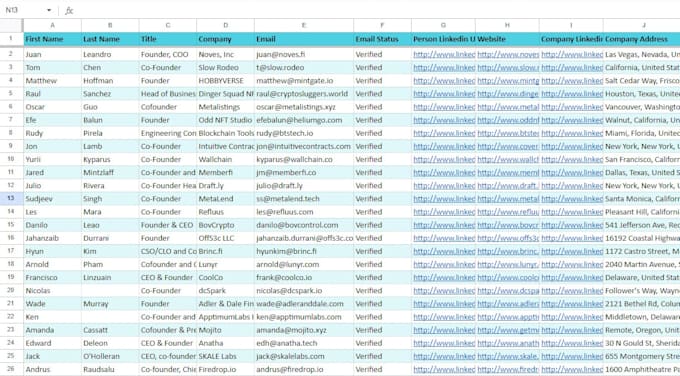Open Andrus Raudsalu's company LinkedIn link
Viewport: 680px width, 376px height.
point(572,369)
